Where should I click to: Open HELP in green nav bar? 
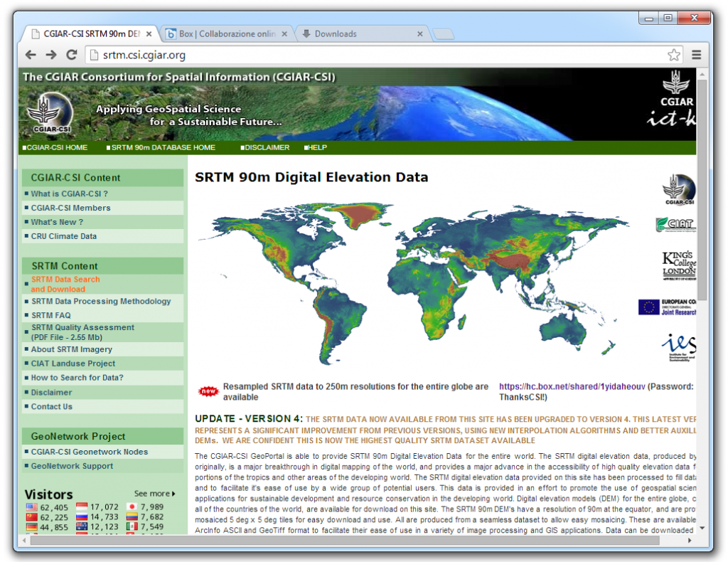pyautogui.click(x=316, y=147)
